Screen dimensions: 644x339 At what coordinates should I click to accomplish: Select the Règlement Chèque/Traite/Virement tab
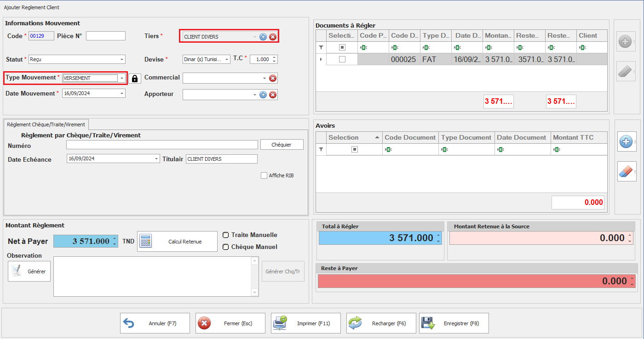(x=46, y=124)
